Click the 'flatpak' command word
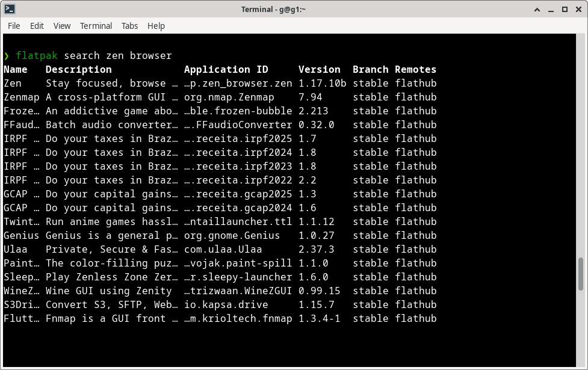This screenshot has width=588, height=370. pyautogui.click(x=37, y=55)
